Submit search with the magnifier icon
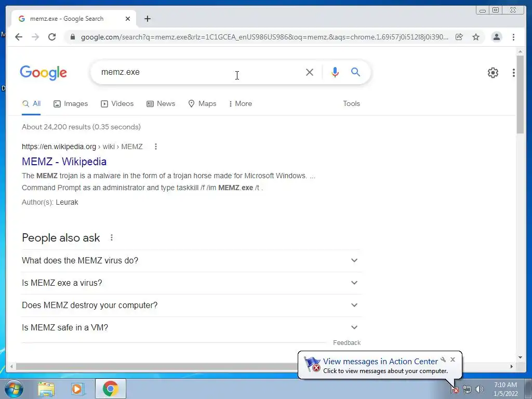Viewport: 532px width, 399px height. pyautogui.click(x=355, y=72)
